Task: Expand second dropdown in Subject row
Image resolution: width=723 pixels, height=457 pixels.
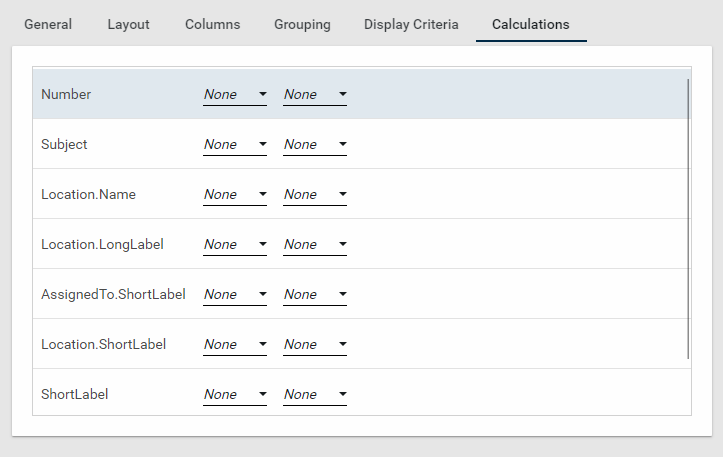Action: [x=315, y=145]
